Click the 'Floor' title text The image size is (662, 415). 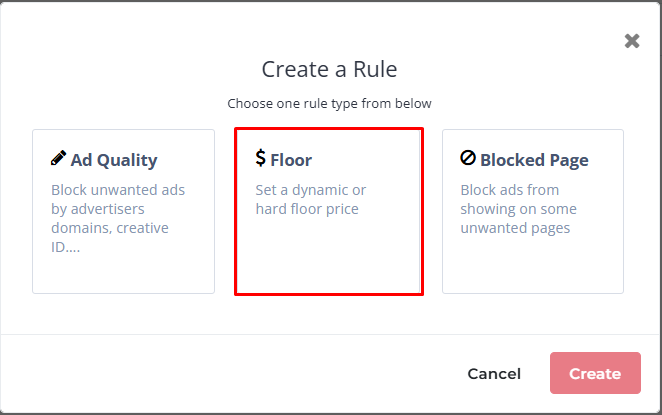291,160
